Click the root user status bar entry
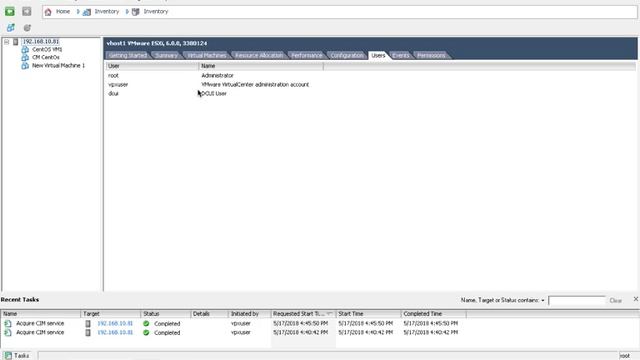The image size is (640, 360). coord(625,356)
